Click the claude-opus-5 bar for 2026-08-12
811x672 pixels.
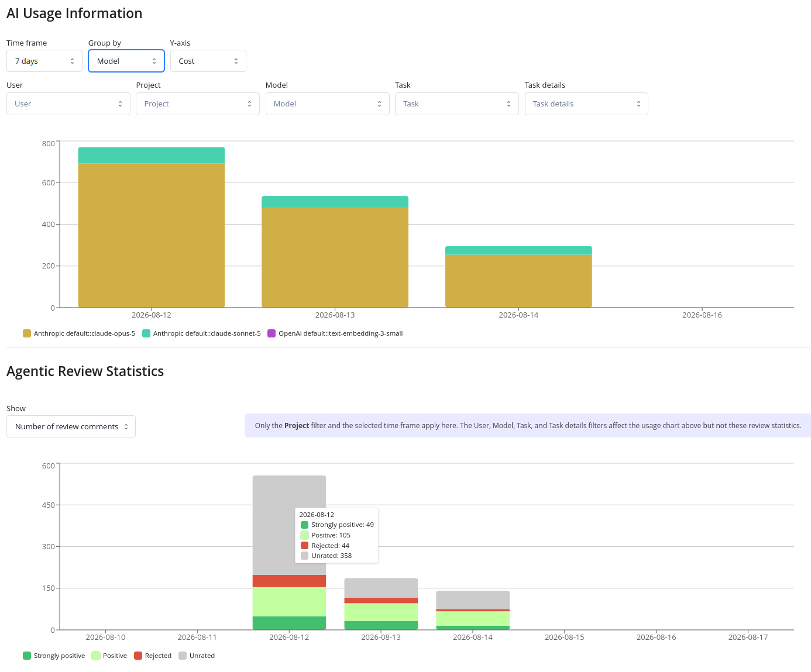[x=152, y=235]
